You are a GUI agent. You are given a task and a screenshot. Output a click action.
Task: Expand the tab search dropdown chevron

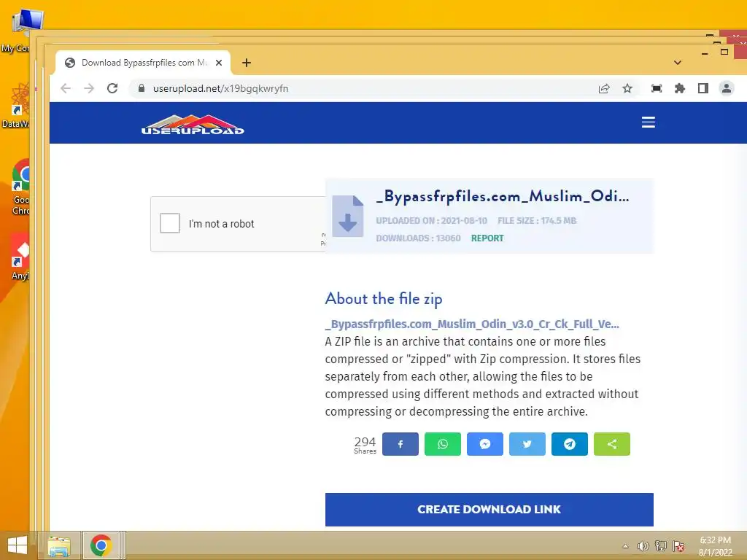point(678,63)
